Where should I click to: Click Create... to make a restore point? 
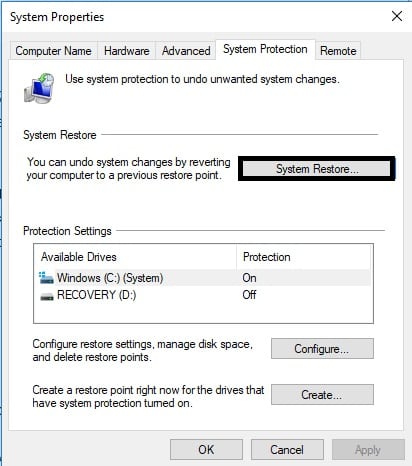pos(322,395)
